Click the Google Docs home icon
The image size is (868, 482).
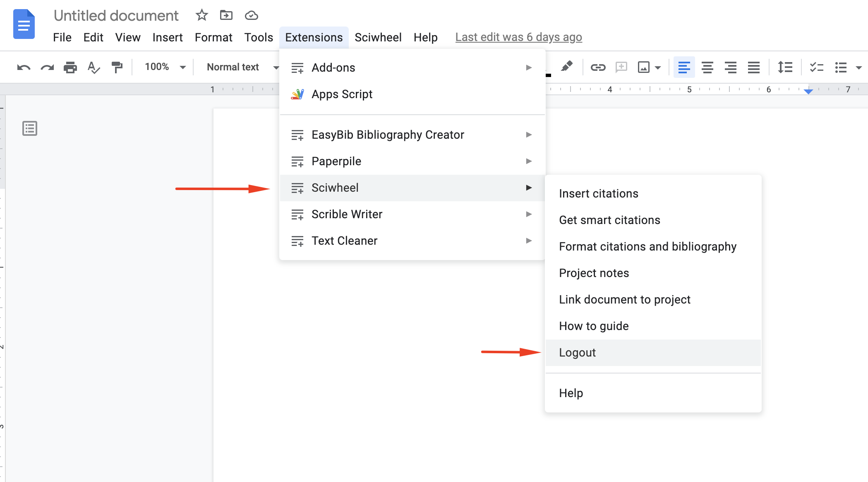click(24, 24)
